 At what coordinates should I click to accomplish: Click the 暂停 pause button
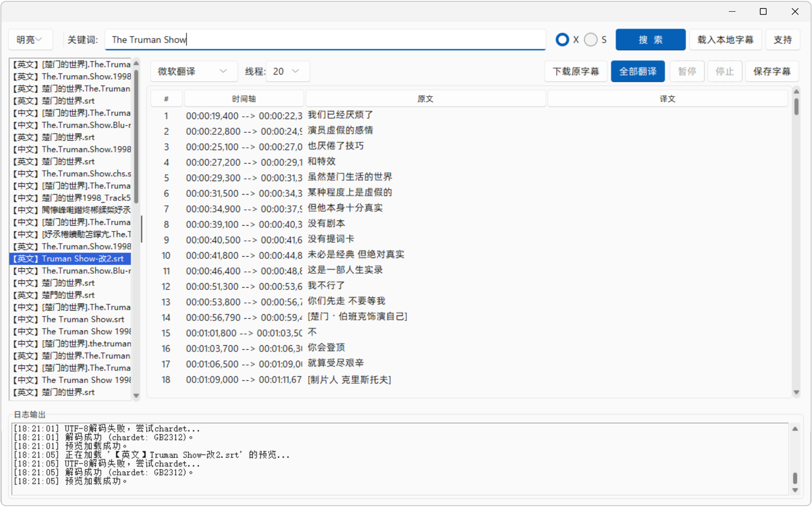click(x=687, y=71)
